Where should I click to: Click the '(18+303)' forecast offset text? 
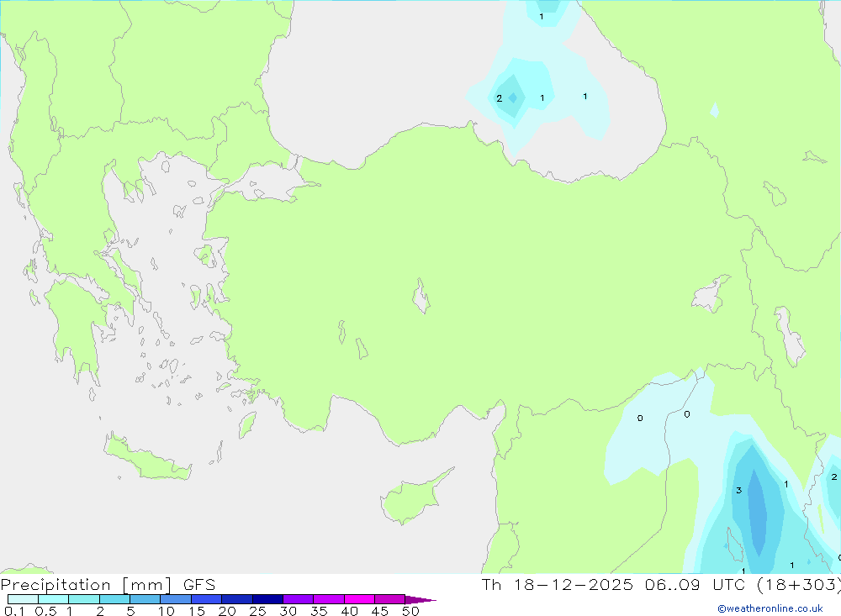(799, 585)
